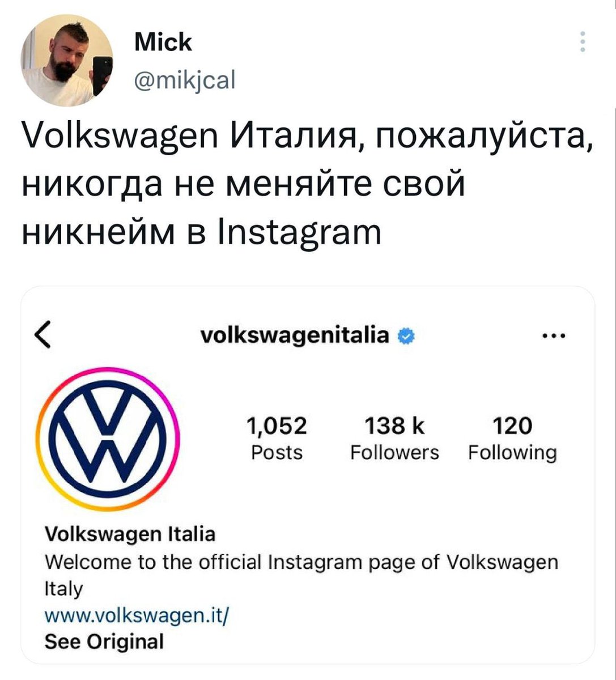Image resolution: width=616 pixels, height=680 pixels.
Task: Click the Instagram bio welcome text
Action: coord(301,575)
